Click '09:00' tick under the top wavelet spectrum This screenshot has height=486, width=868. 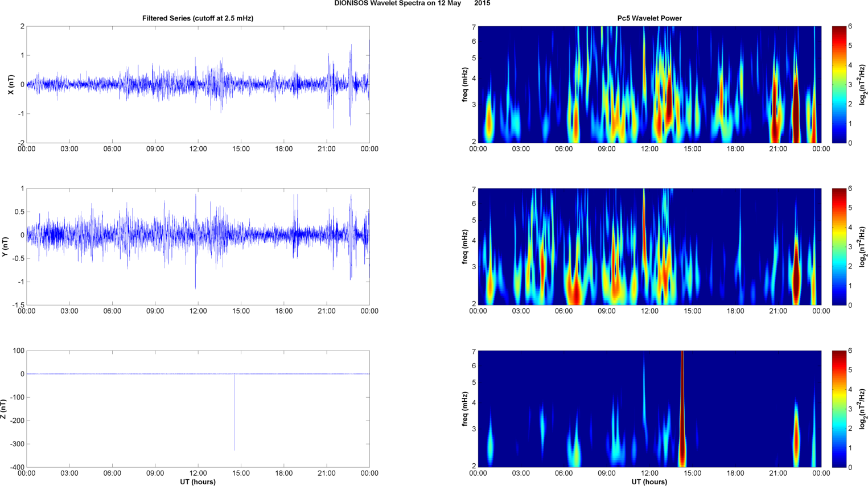607,149
